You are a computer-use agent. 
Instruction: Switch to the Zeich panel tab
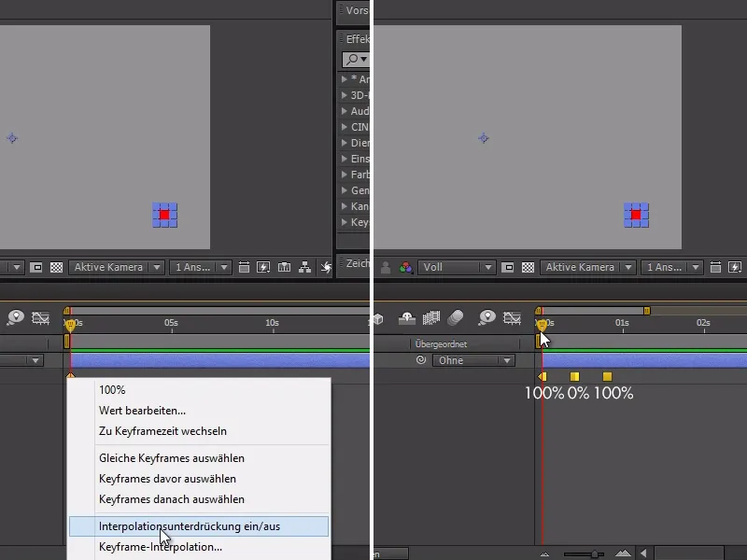[x=357, y=263]
